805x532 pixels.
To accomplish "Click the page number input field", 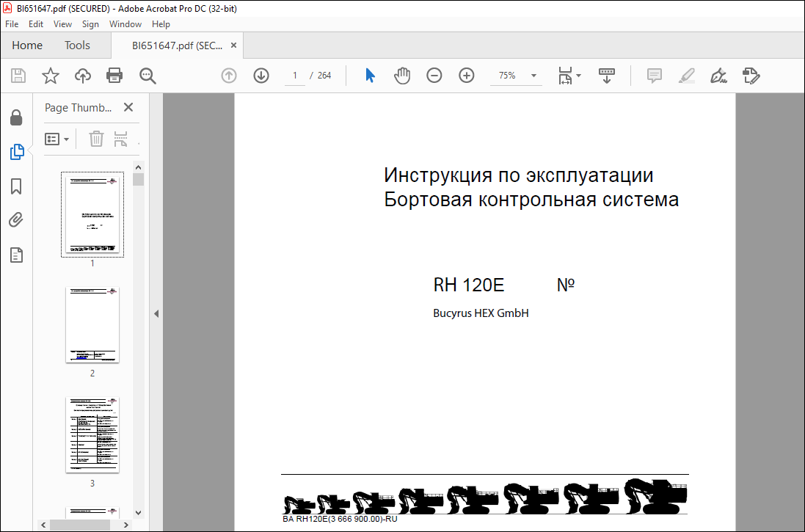I will (x=295, y=76).
